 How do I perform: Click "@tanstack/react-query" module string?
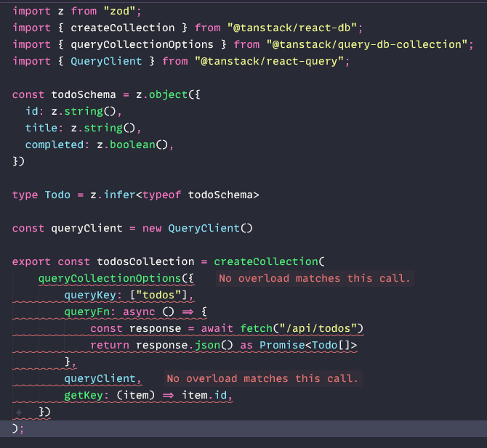pyautogui.click(x=269, y=62)
